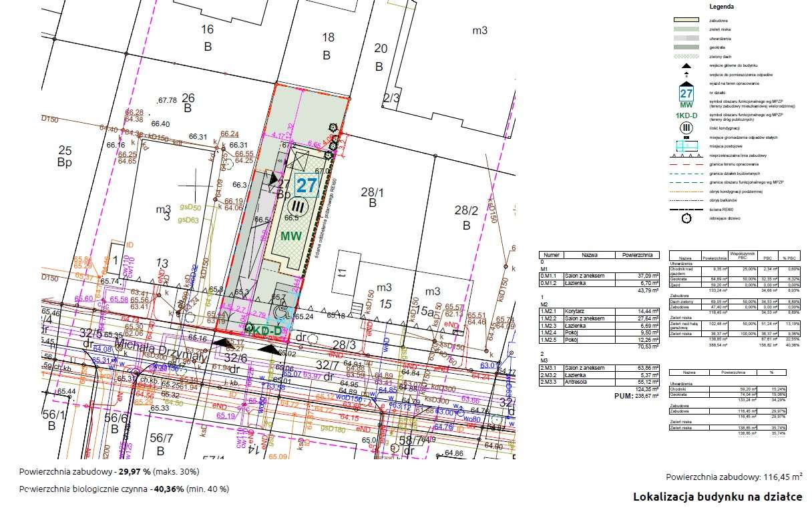The height and width of the screenshot is (516, 812).
Task: Click the 2.M3.3 Antresola row
Action: [x=599, y=382]
